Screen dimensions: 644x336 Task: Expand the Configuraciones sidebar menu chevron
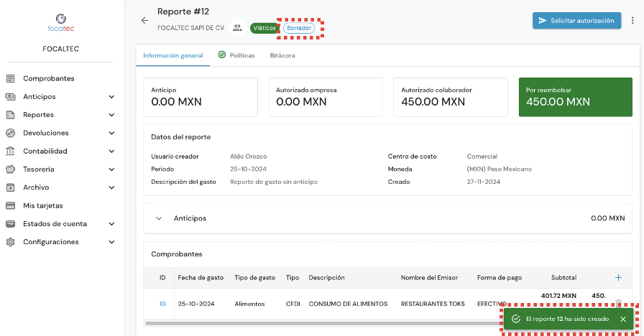point(111,242)
